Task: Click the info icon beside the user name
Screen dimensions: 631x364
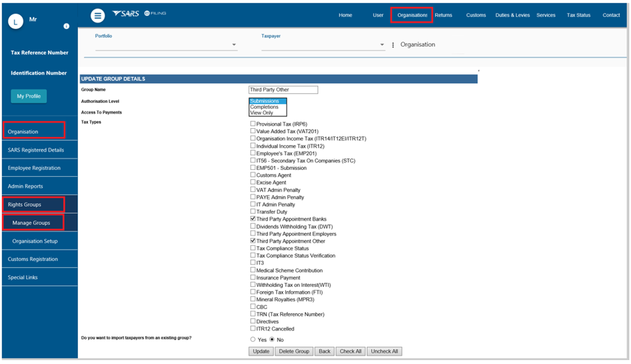Action: [x=67, y=26]
